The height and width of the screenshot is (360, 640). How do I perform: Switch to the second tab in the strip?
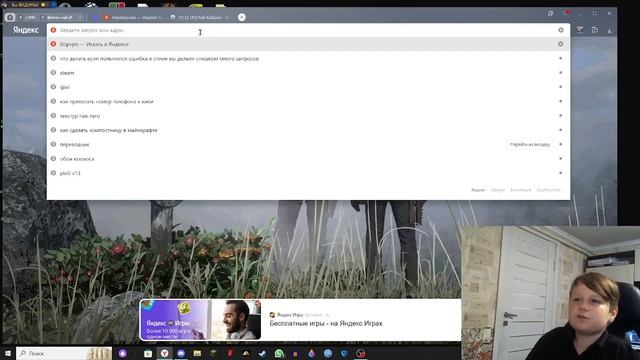coord(61,18)
